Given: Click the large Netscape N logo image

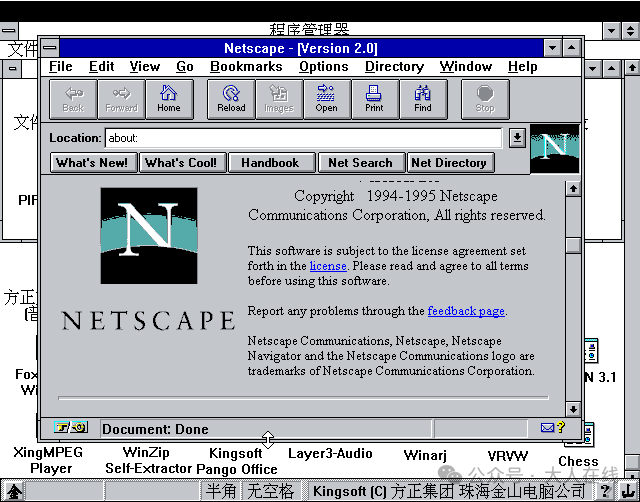Looking at the screenshot, I should [149, 236].
